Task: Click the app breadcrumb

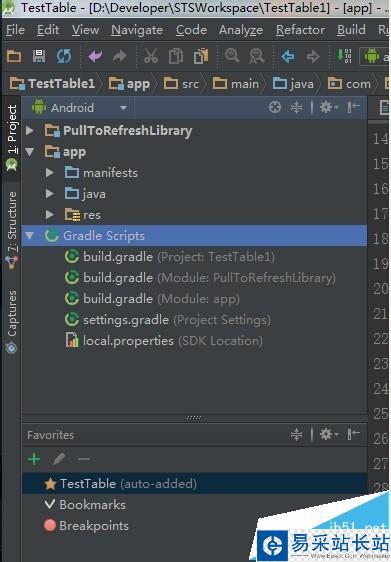Action: tap(129, 84)
